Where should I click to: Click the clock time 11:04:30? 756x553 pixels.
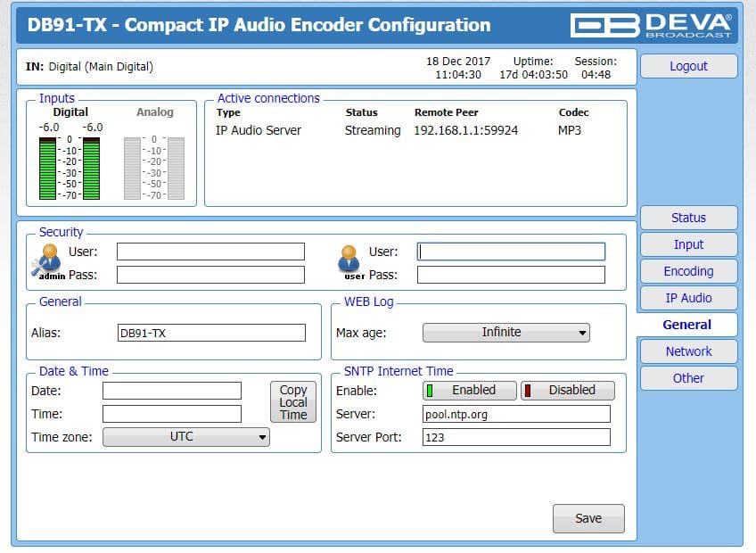tap(458, 75)
